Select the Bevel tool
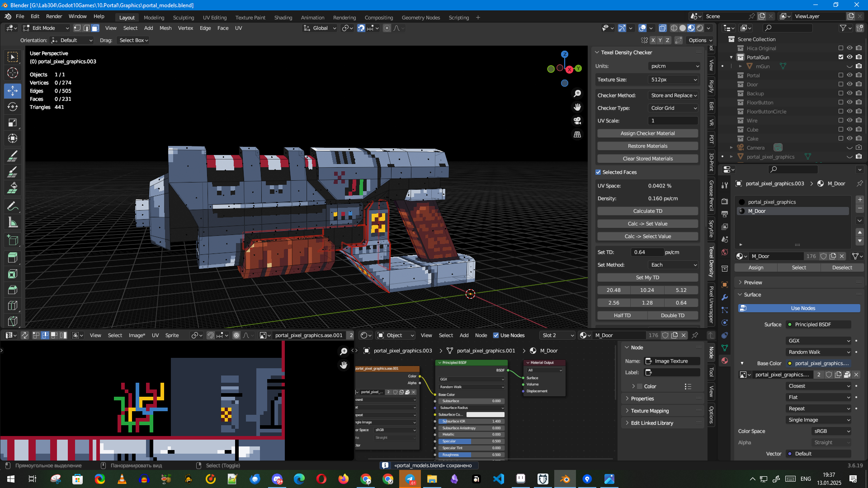Image resolution: width=868 pixels, height=488 pixels. point(13,290)
